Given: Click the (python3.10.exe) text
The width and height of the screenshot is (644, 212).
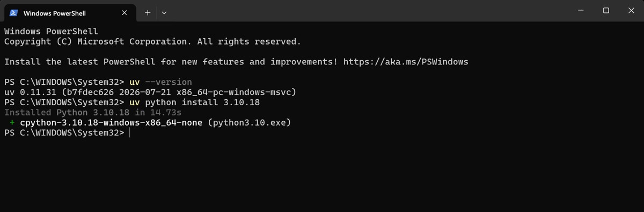Looking at the screenshot, I should (249, 123).
